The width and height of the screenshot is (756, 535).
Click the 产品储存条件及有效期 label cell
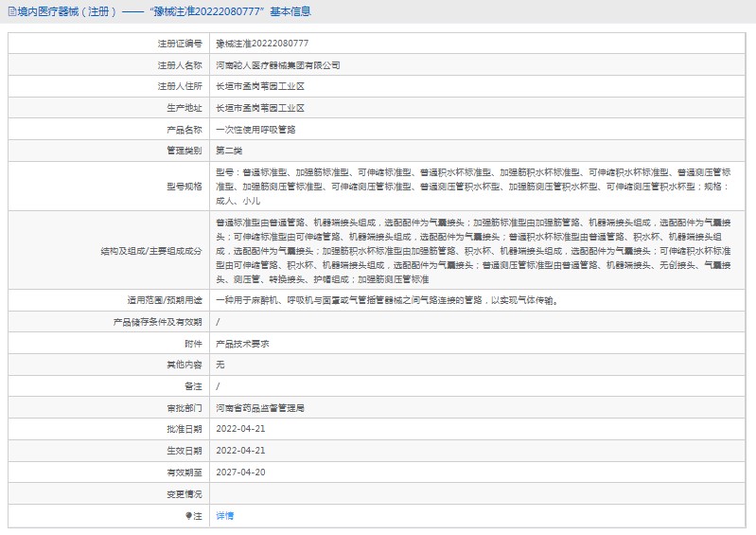[109, 322]
